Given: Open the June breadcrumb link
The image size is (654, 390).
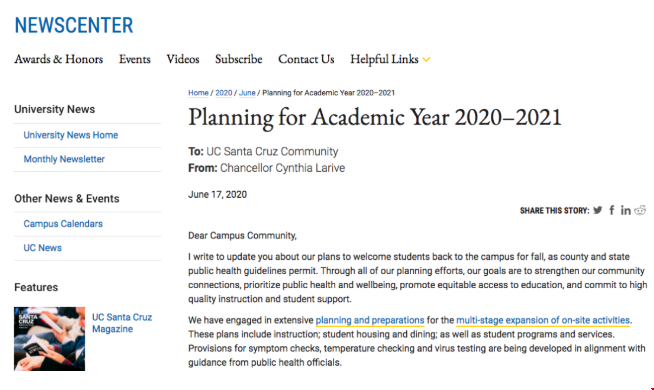Looking at the screenshot, I should 247,93.
